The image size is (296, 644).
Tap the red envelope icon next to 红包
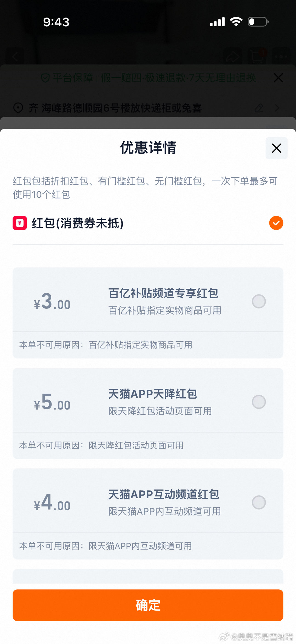point(20,223)
